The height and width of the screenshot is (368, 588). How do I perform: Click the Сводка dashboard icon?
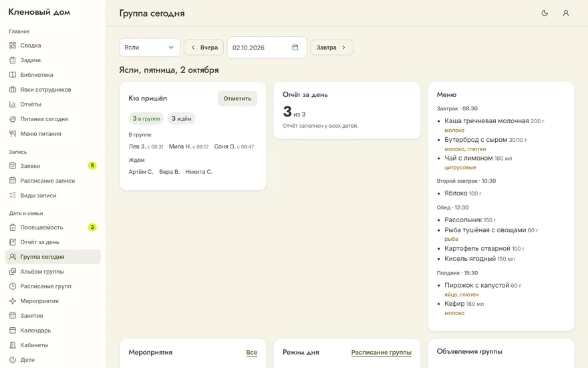point(13,45)
